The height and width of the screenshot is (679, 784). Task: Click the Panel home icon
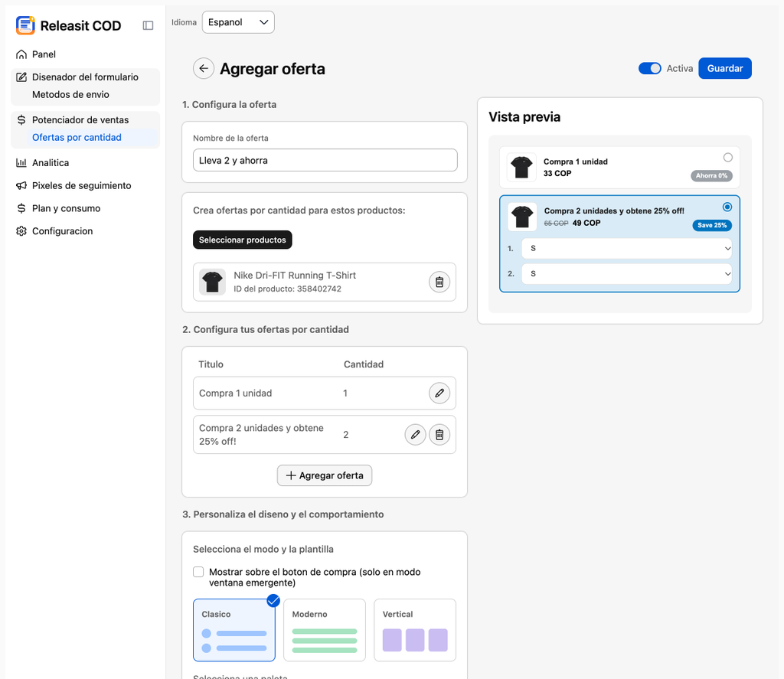[x=21, y=54]
